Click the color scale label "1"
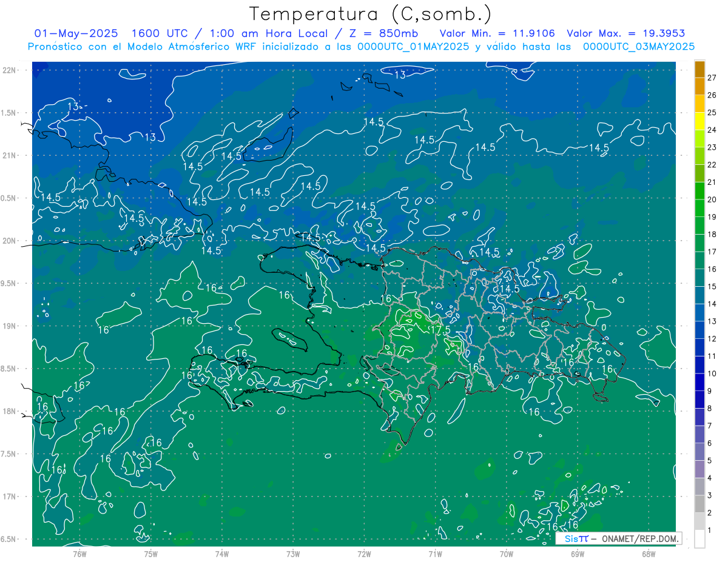Viewport: 728px width, 562px height. [x=710, y=530]
